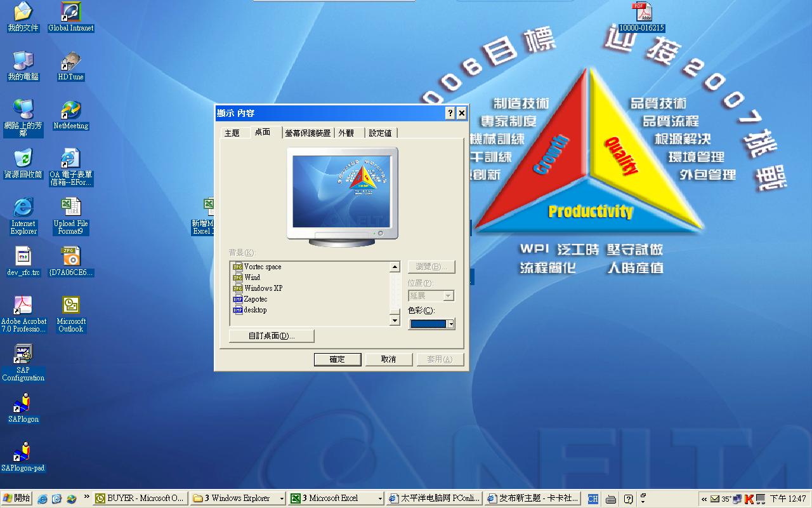812x508 pixels.
Task: Switch to the 螢幕保護裝置 tab
Action: (308, 133)
